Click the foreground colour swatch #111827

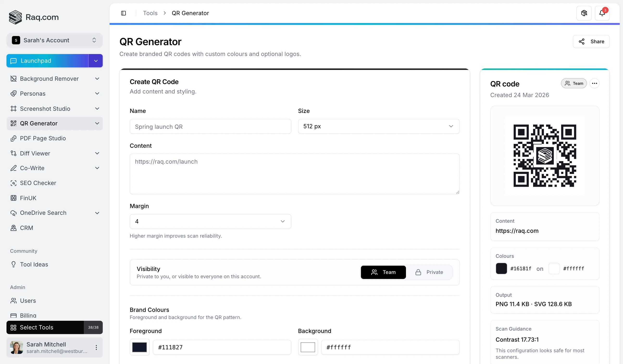(140, 347)
